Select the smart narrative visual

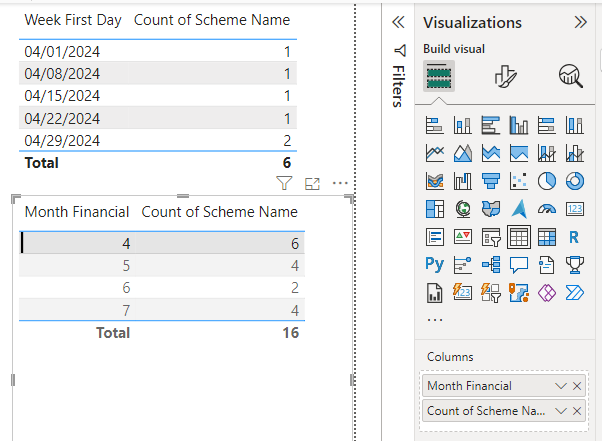(547, 265)
